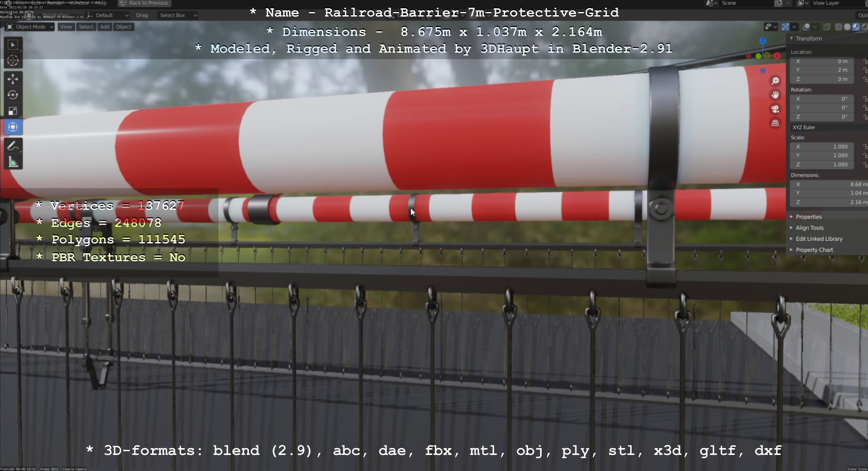Image resolution: width=868 pixels, height=471 pixels.
Task: Click the Dimensions Y 1.04 m field
Action: [x=829, y=193]
